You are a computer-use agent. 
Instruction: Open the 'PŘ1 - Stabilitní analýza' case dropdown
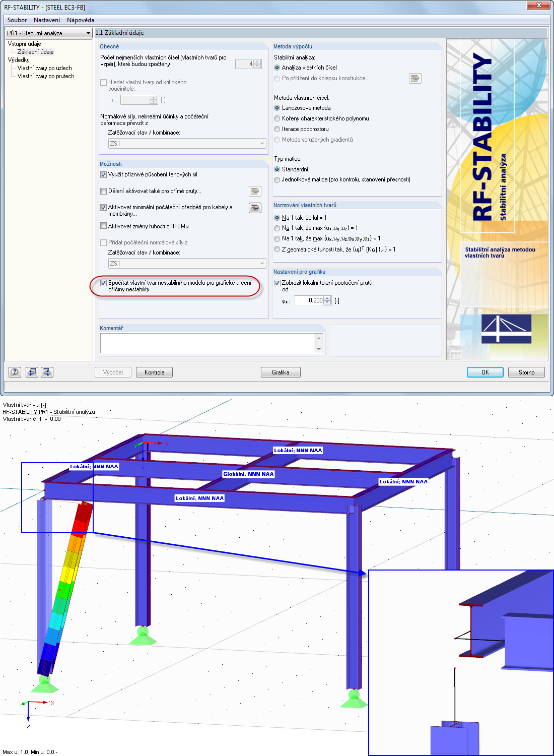(49, 33)
